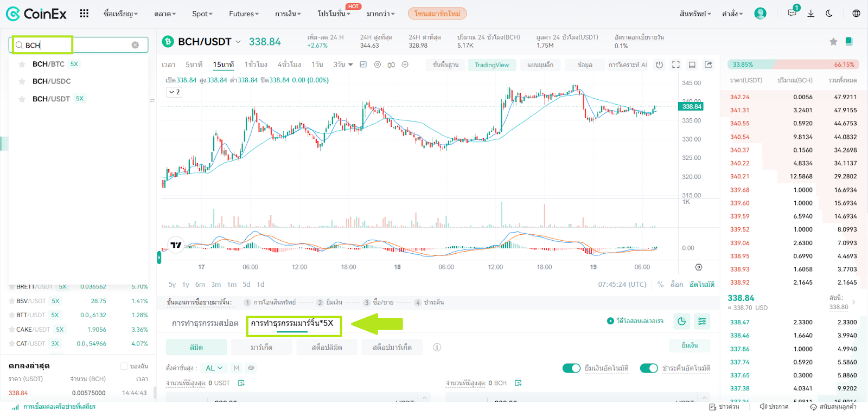Select BCH/USDC from search results
Viewport: 868px width, 411px height.
(x=52, y=81)
